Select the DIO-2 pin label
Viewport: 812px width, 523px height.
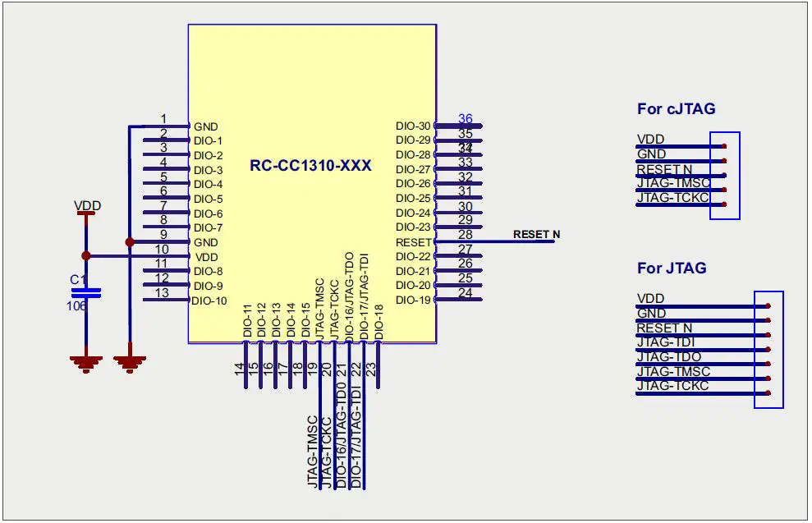(209, 155)
